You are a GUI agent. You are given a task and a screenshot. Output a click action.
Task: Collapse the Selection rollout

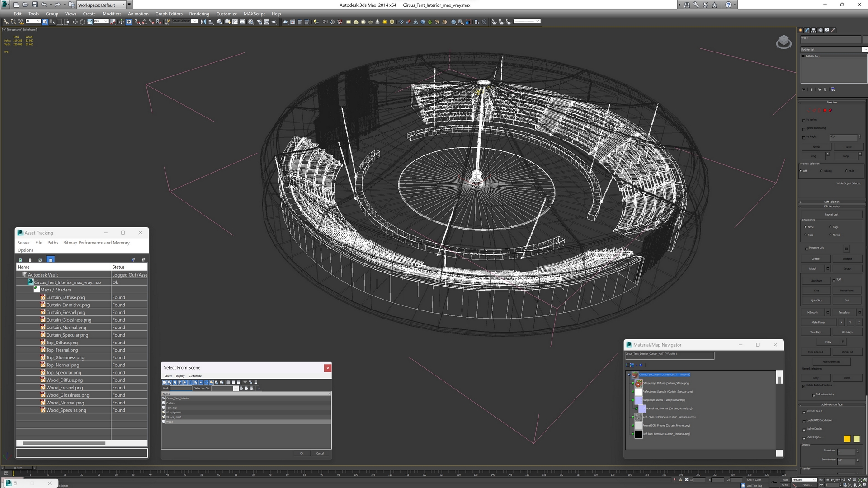(x=832, y=103)
